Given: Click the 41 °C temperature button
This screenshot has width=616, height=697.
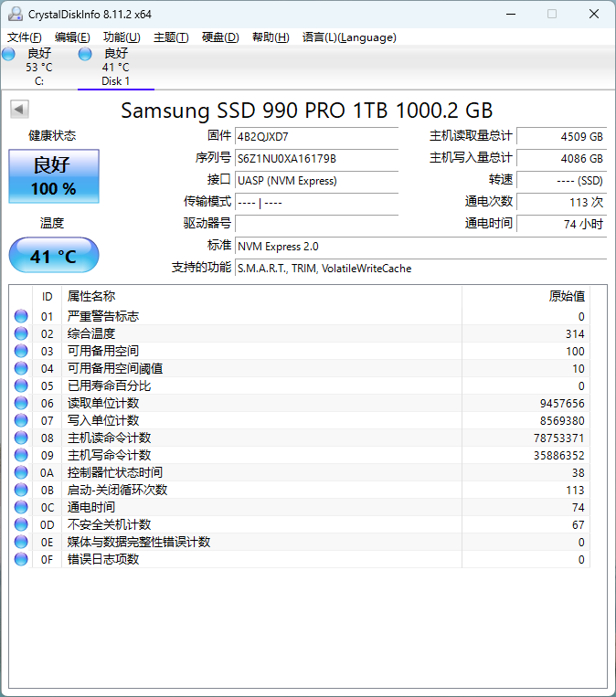Looking at the screenshot, I should pos(54,255).
